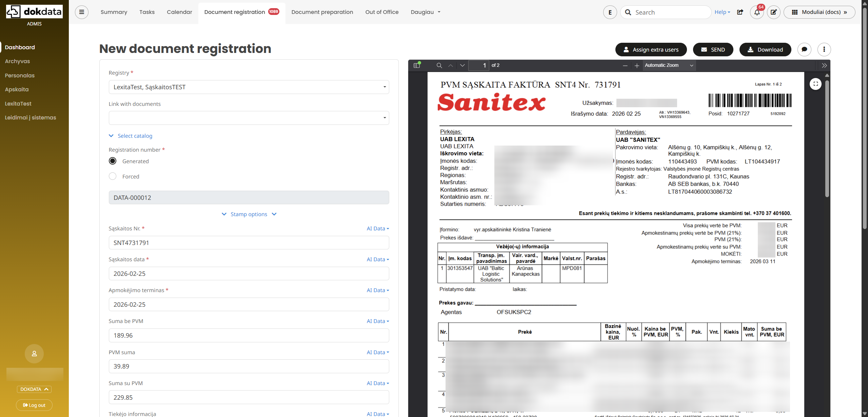
Task: Open Leidimai į sistemas in the sidebar
Action: (31, 117)
